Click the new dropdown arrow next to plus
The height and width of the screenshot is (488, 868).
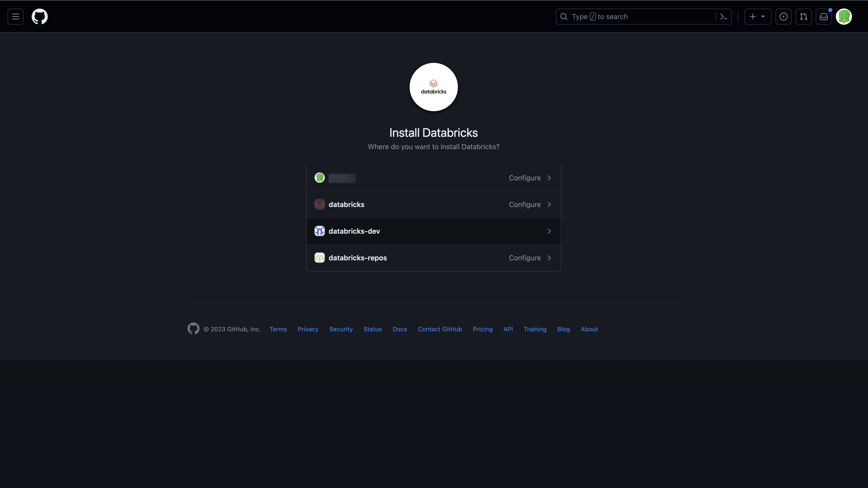pos(762,16)
